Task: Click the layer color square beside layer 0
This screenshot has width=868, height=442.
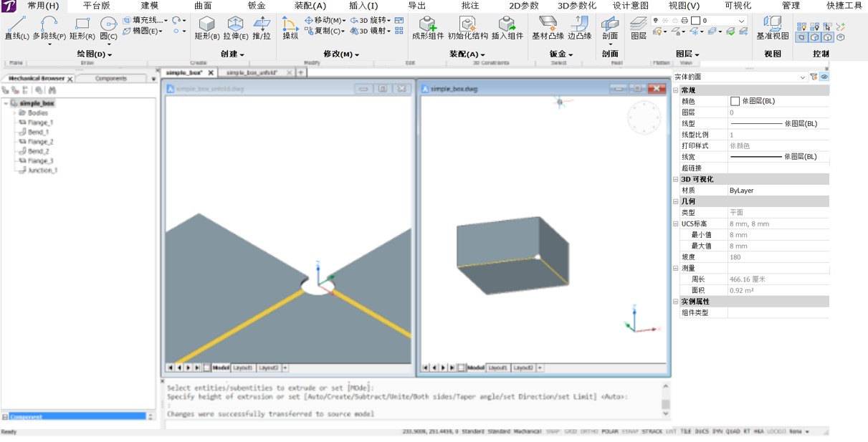Action: 695,21
